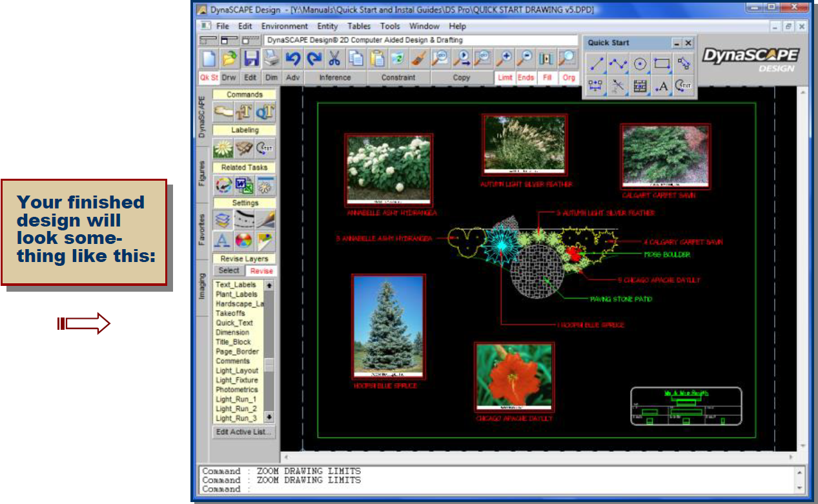
Task: Click the New drawing icon
Action: click(x=209, y=59)
